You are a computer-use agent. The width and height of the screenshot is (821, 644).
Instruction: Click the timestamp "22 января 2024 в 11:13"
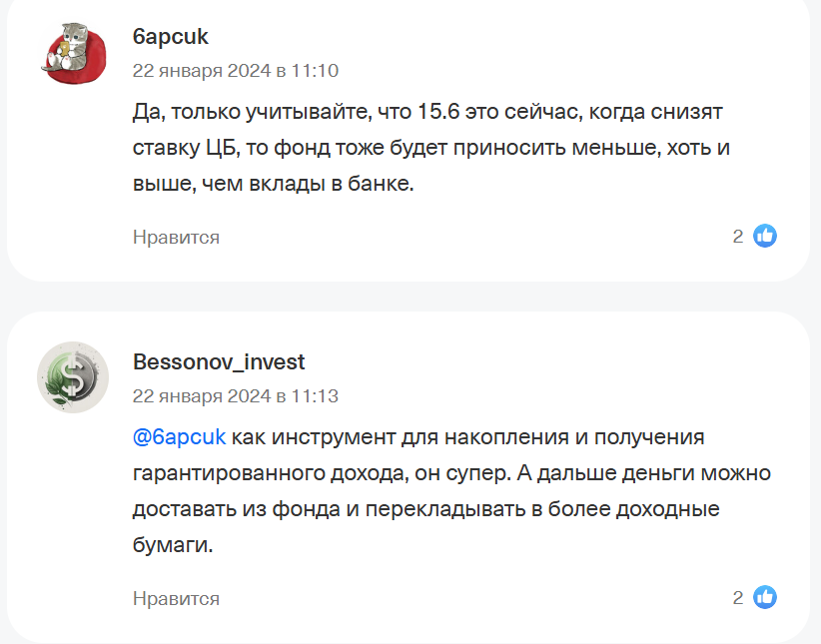pyautogui.click(x=235, y=394)
